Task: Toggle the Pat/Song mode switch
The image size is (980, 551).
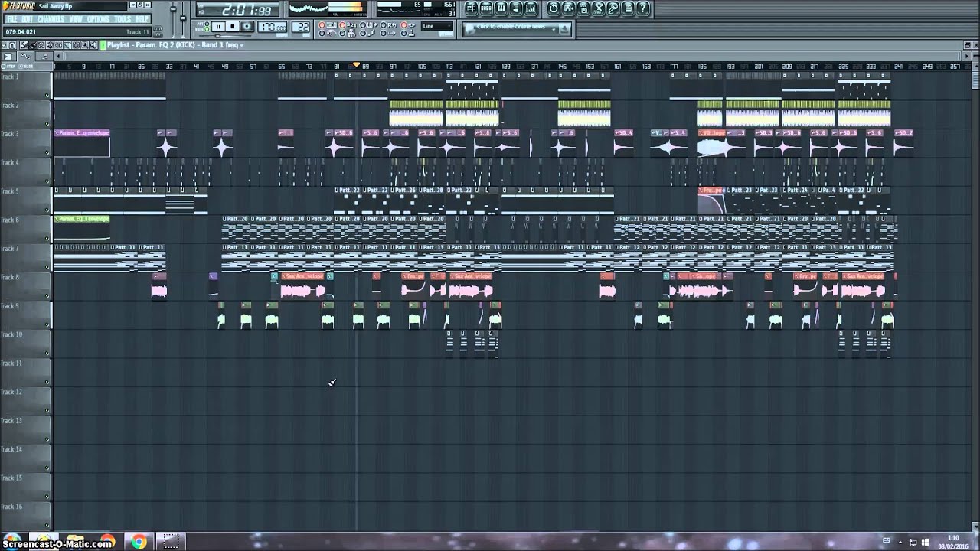Action: pyautogui.click(x=207, y=26)
